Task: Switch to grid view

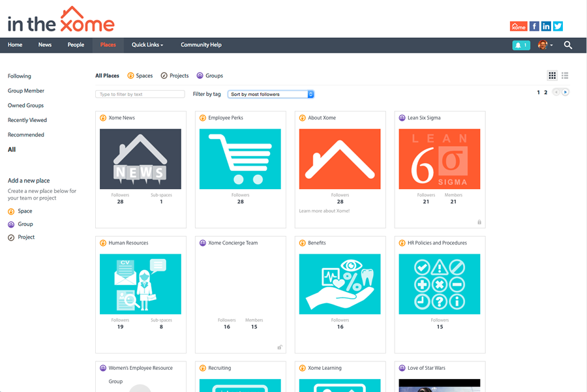Action: [x=552, y=76]
